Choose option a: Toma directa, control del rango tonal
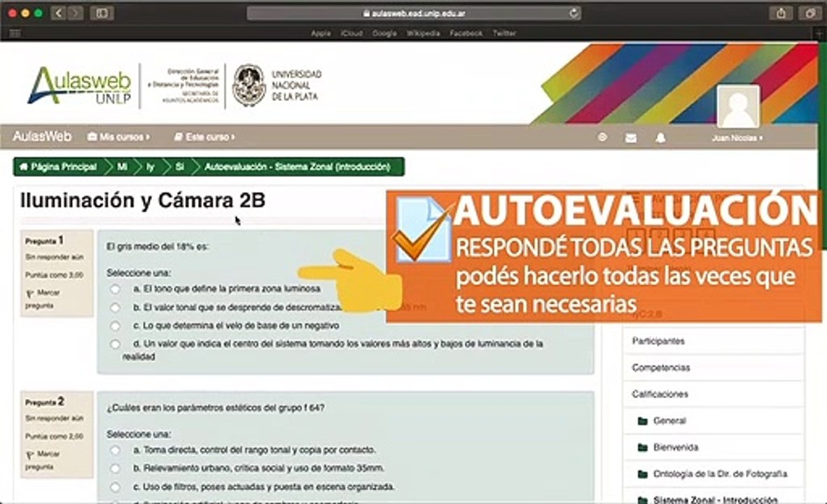Viewport: 827px width, 504px height. click(x=115, y=450)
